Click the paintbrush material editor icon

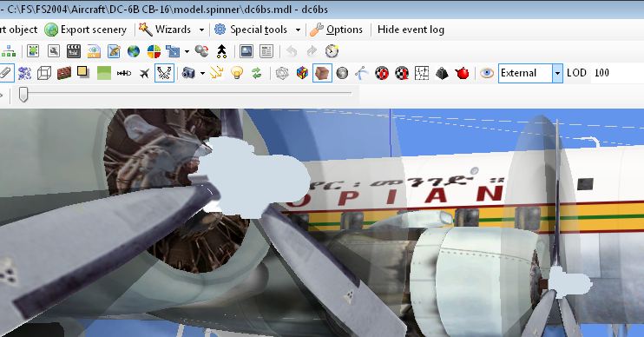(x=114, y=51)
